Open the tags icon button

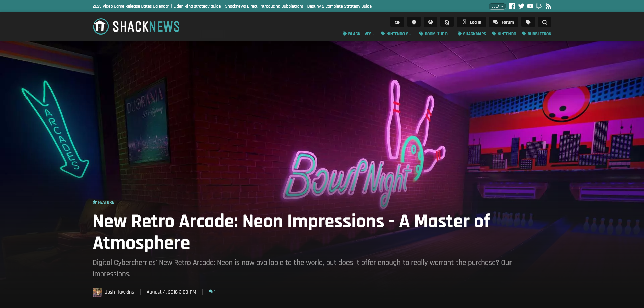pyautogui.click(x=528, y=22)
